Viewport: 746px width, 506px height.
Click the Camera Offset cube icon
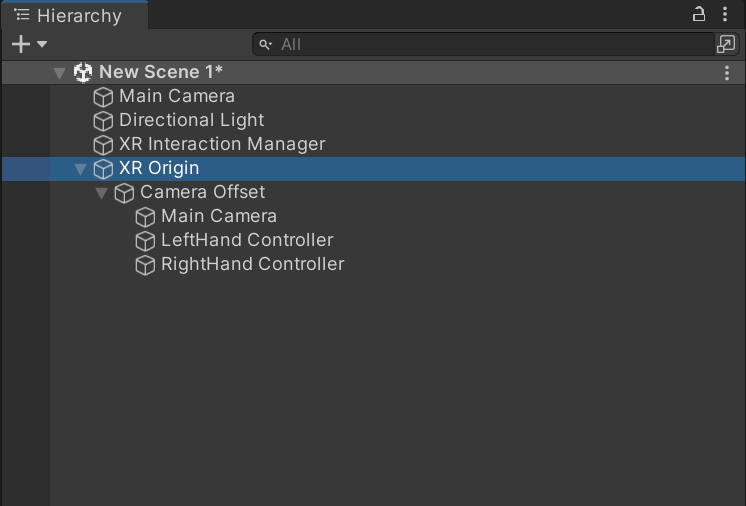[x=124, y=193]
